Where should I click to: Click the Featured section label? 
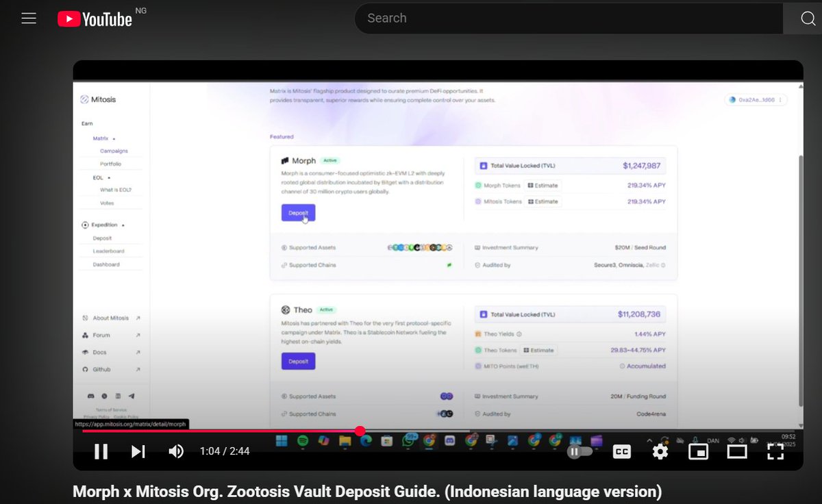click(282, 137)
